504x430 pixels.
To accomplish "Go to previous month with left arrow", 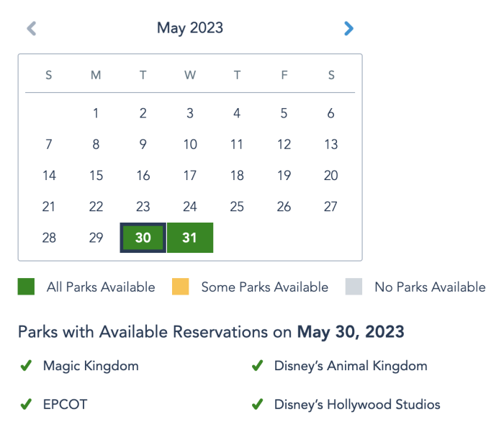I will coord(31,29).
